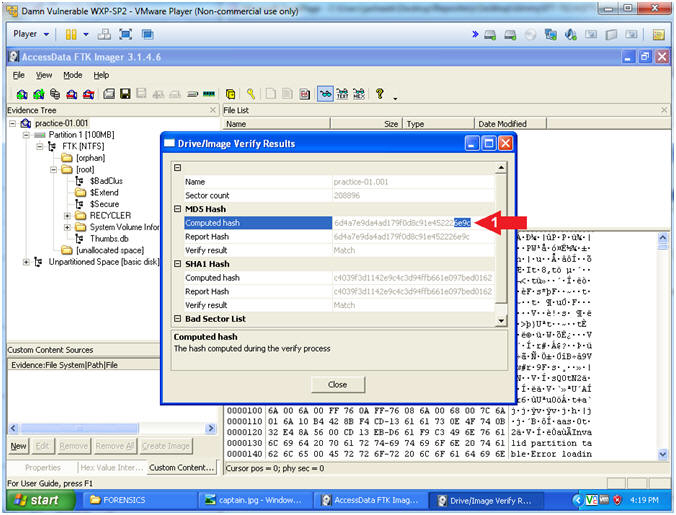This screenshot has width=676, height=515.
Task: Click the Size column header in File List
Action: point(366,124)
